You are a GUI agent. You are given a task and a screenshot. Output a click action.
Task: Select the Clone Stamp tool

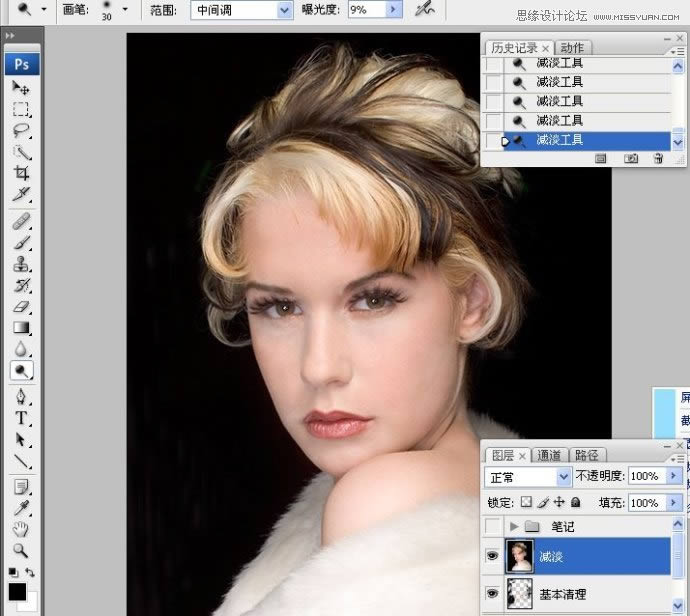(21, 265)
